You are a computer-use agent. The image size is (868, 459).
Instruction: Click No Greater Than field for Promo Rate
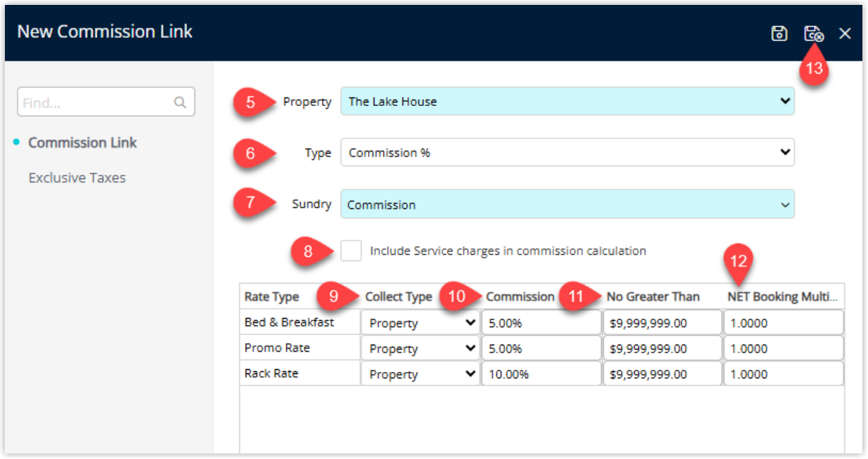pyautogui.click(x=662, y=348)
